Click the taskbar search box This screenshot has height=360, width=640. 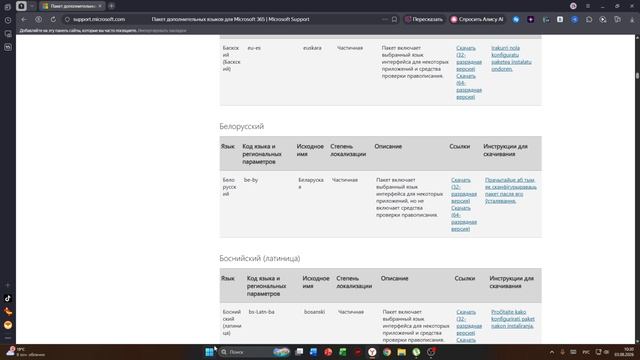click(254, 352)
